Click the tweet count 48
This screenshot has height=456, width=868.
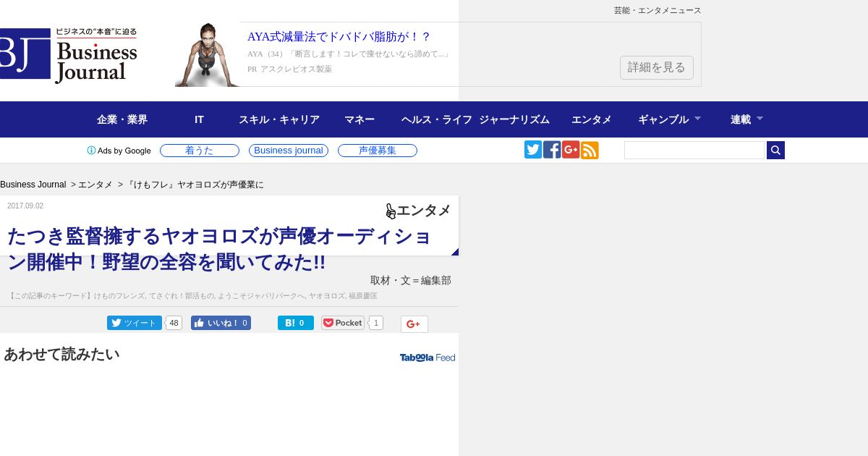click(x=174, y=323)
